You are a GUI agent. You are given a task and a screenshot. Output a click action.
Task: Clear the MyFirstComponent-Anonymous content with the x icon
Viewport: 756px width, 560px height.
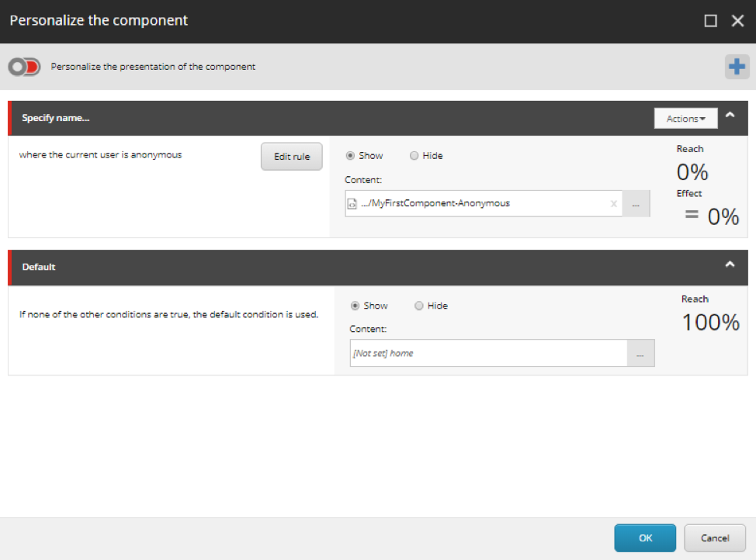pos(613,204)
